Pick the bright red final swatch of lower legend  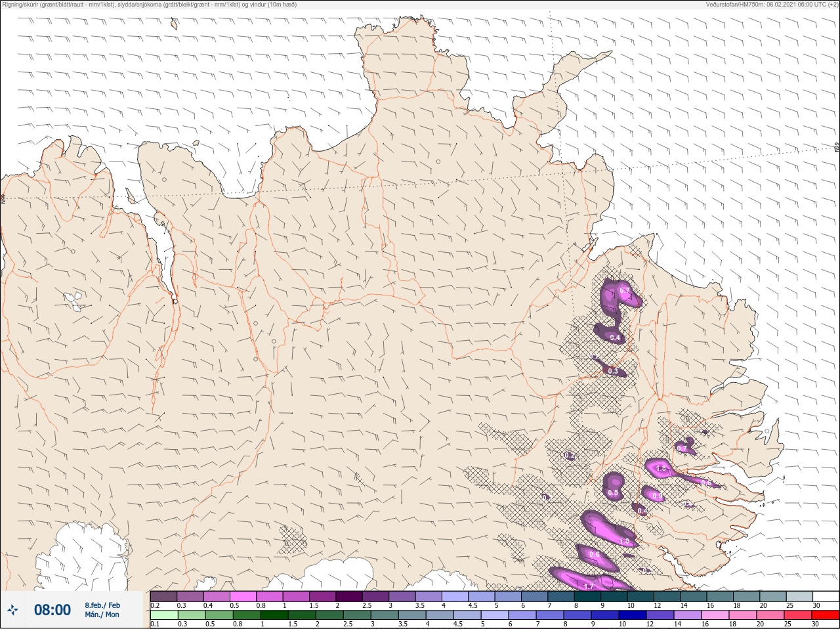tap(826, 615)
